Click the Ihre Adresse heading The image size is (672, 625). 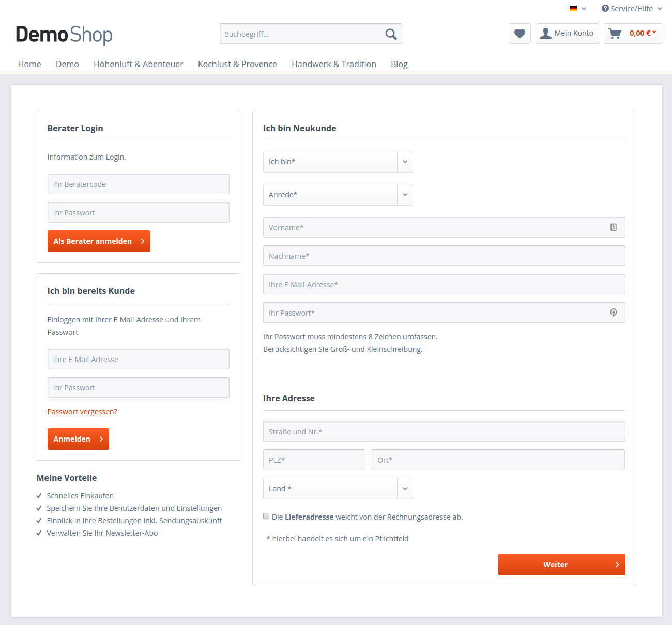(x=289, y=398)
